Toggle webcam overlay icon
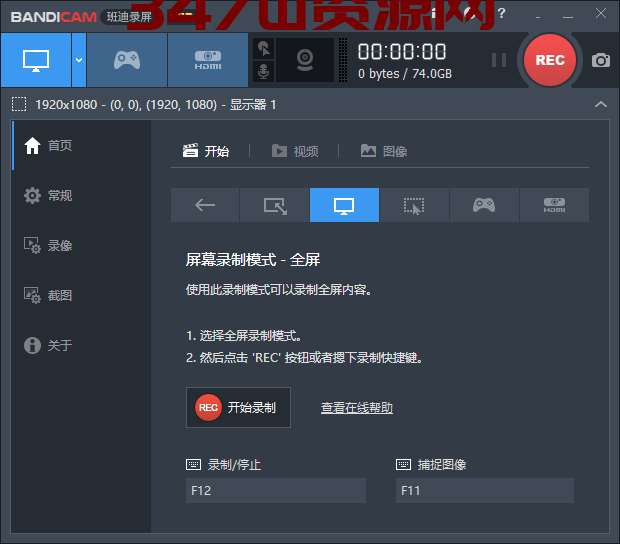Screen dimensions: 620x544 coord(305,60)
